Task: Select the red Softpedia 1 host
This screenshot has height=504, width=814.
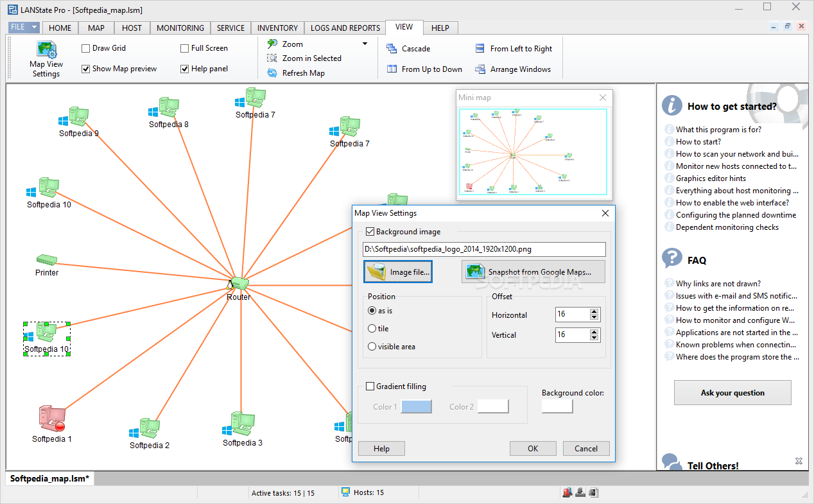Action: click(52, 419)
